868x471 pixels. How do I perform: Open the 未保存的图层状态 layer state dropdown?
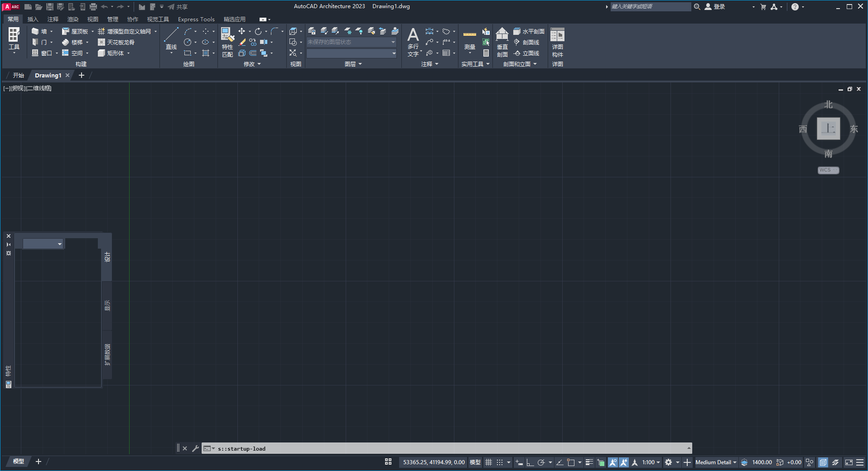pos(352,42)
